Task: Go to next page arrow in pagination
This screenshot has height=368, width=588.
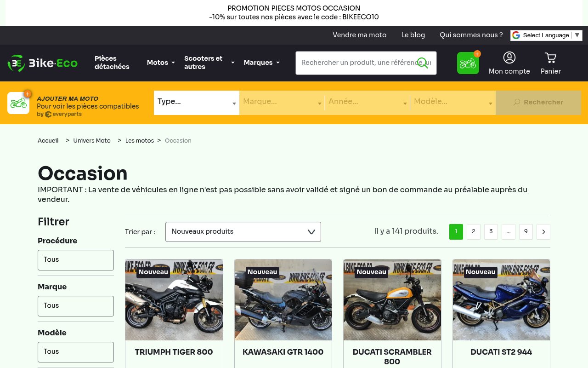Action: click(543, 232)
